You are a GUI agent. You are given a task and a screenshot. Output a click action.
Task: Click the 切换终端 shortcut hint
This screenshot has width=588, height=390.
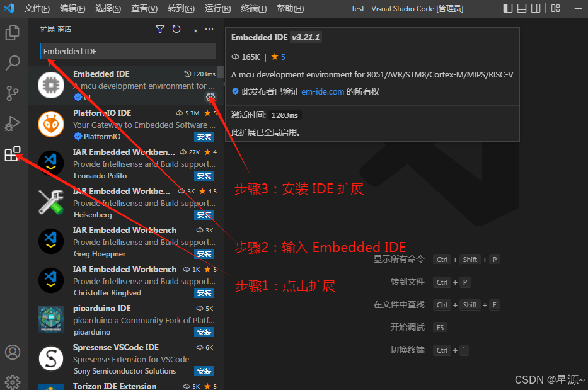(x=407, y=350)
